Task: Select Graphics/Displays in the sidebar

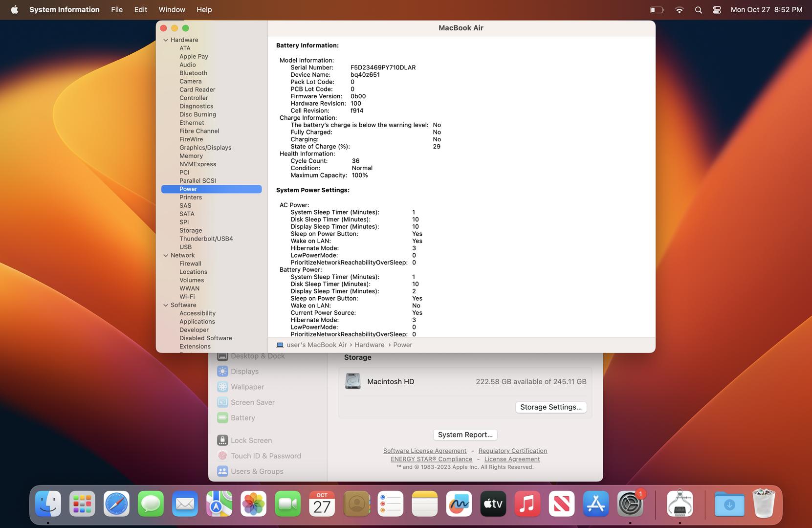Action: coord(205,148)
